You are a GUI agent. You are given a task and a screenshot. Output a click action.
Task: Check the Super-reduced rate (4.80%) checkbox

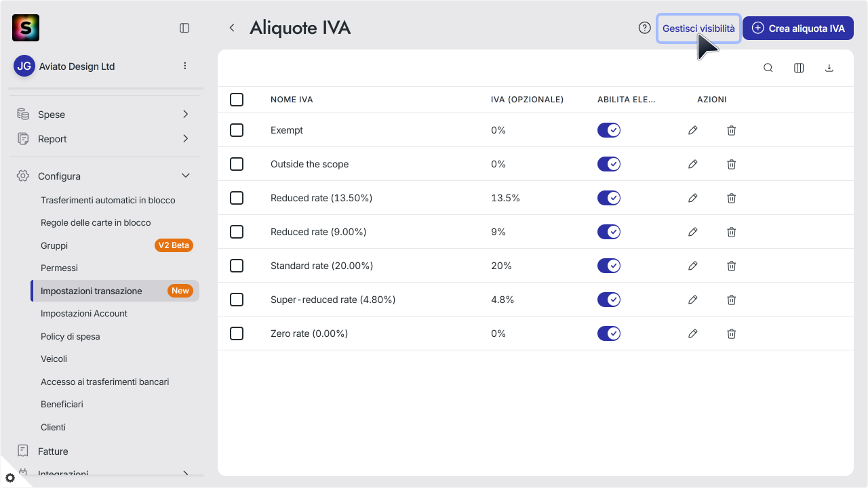(x=237, y=300)
